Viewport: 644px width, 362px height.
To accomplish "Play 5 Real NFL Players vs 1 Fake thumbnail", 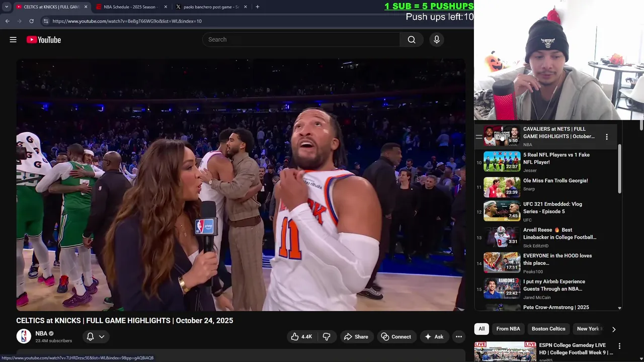I will coord(502,161).
